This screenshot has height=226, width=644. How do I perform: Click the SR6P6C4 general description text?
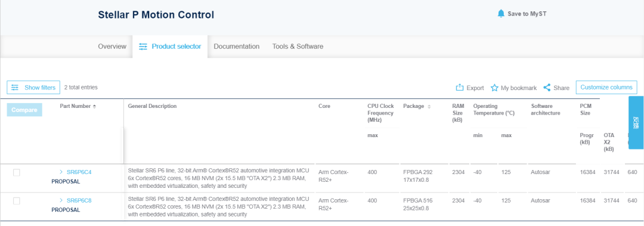[x=218, y=178]
